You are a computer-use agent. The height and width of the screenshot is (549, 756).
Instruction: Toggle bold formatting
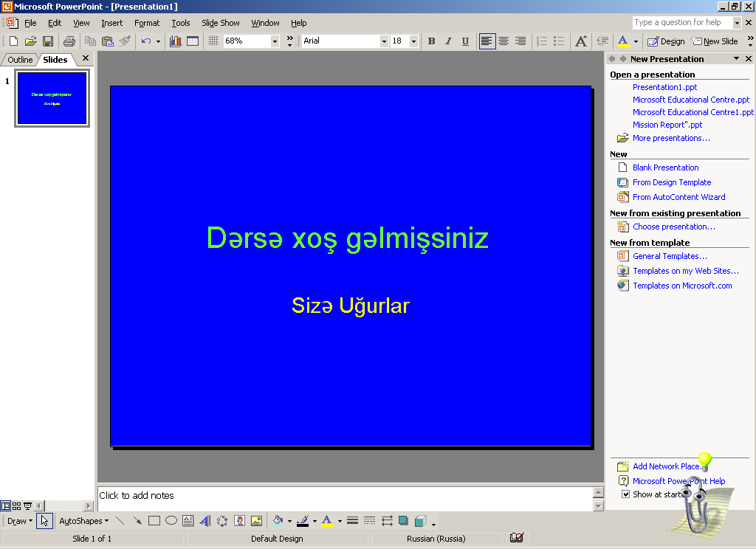(431, 41)
